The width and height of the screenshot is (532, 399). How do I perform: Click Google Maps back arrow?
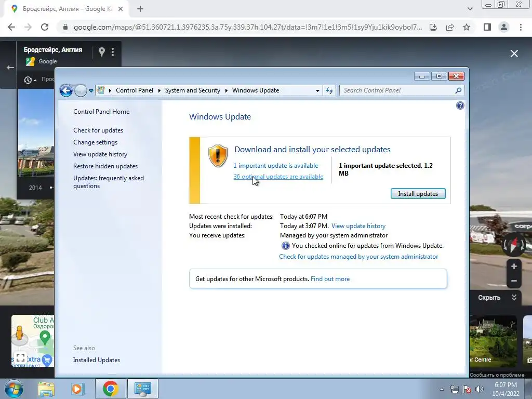point(10,68)
